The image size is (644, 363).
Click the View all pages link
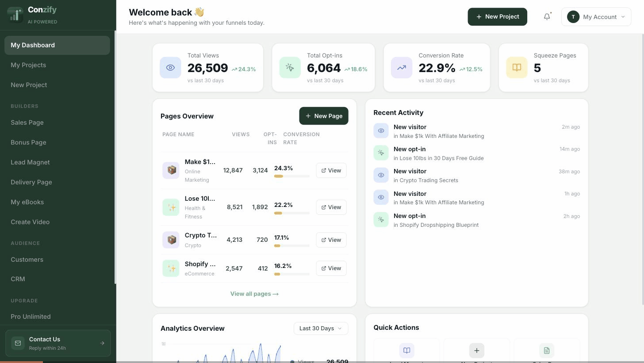coord(254,294)
